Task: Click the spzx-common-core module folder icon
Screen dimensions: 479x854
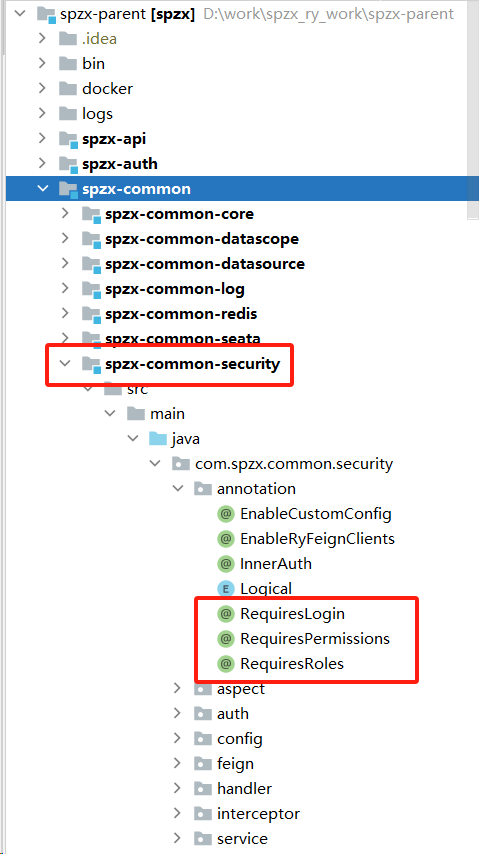Action: click(x=92, y=215)
